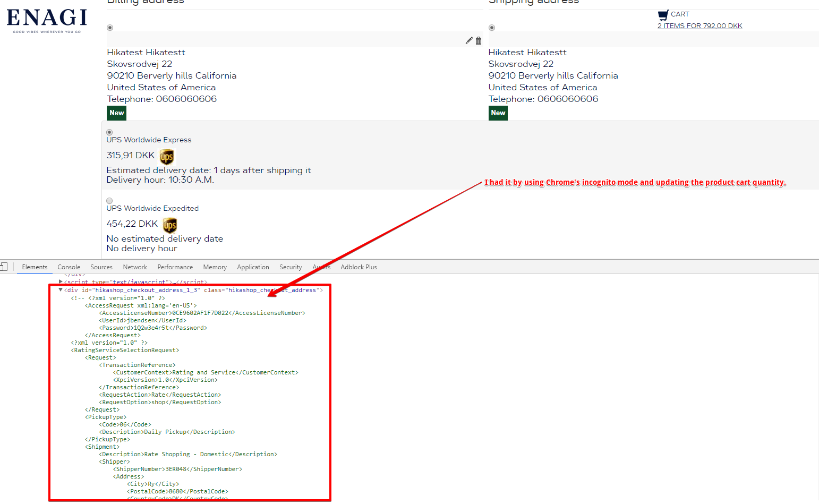Open the Security tab

291,267
